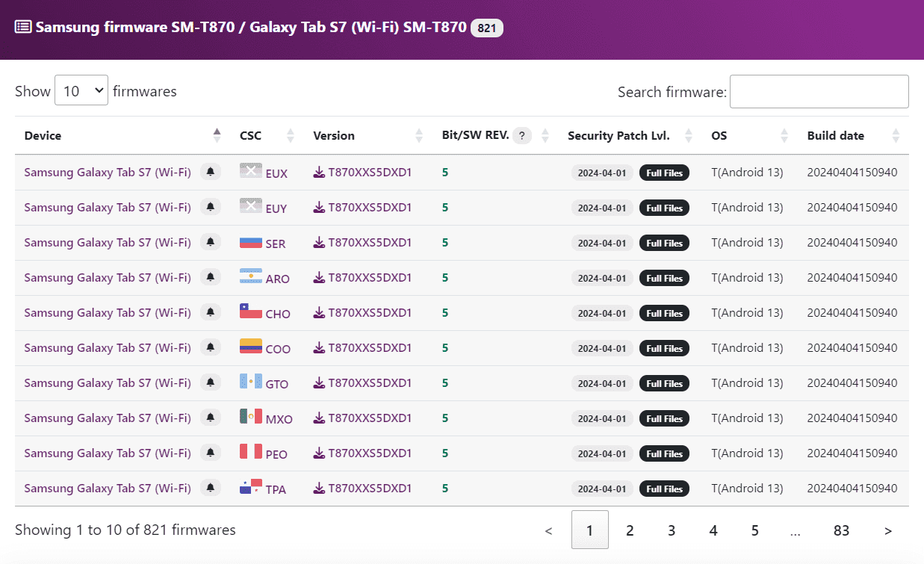Click the next page arrow
924x564 pixels.
point(888,530)
